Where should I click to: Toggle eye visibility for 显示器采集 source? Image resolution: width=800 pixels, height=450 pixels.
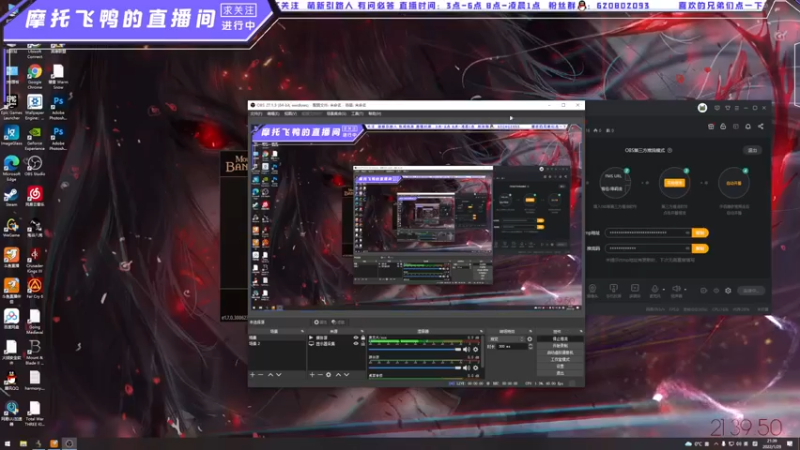click(x=356, y=344)
